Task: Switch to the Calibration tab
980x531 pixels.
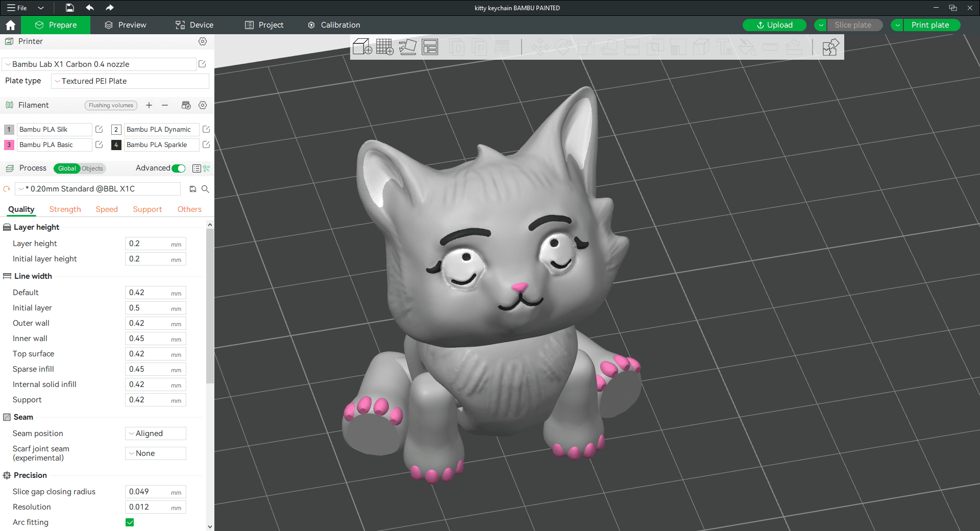Action: (x=334, y=25)
